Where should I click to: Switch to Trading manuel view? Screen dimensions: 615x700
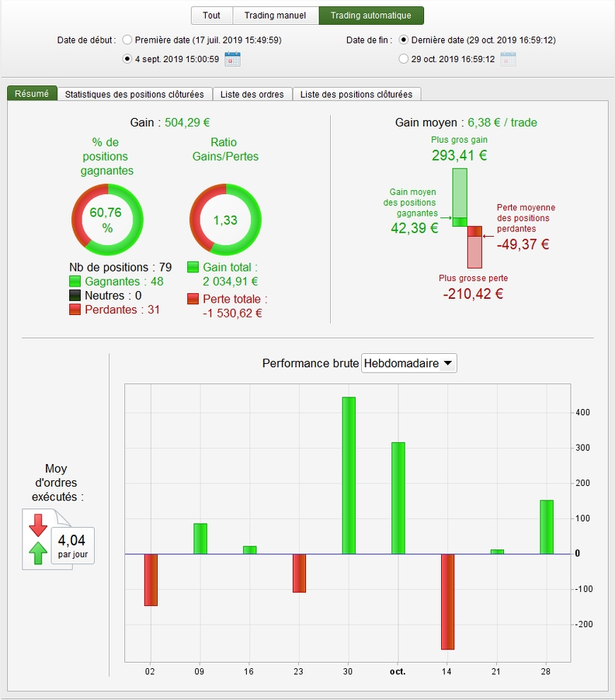click(276, 16)
